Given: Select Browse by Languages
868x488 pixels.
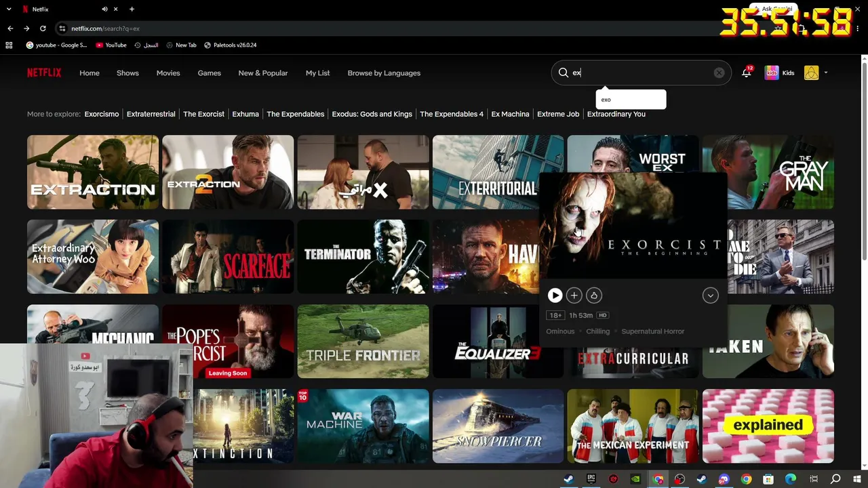Looking at the screenshot, I should coord(384,73).
